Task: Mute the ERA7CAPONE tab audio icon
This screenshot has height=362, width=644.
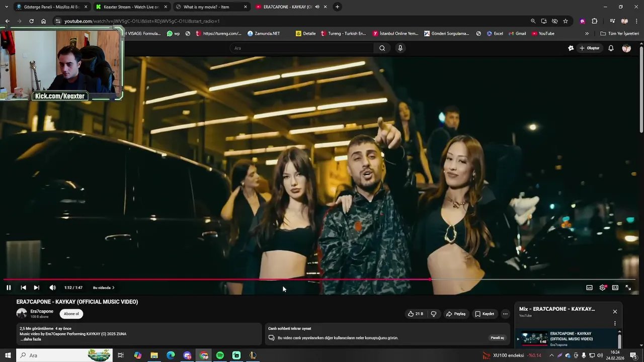Action: coord(317,7)
